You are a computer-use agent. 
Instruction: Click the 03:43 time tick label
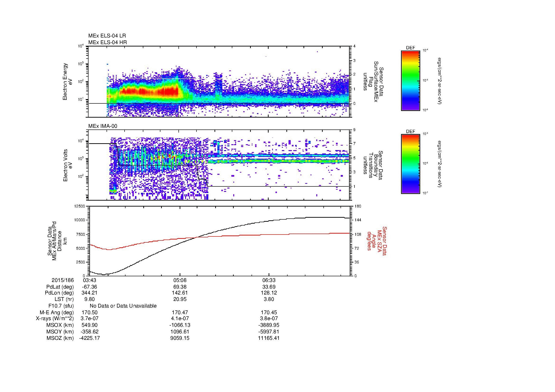click(x=90, y=280)
